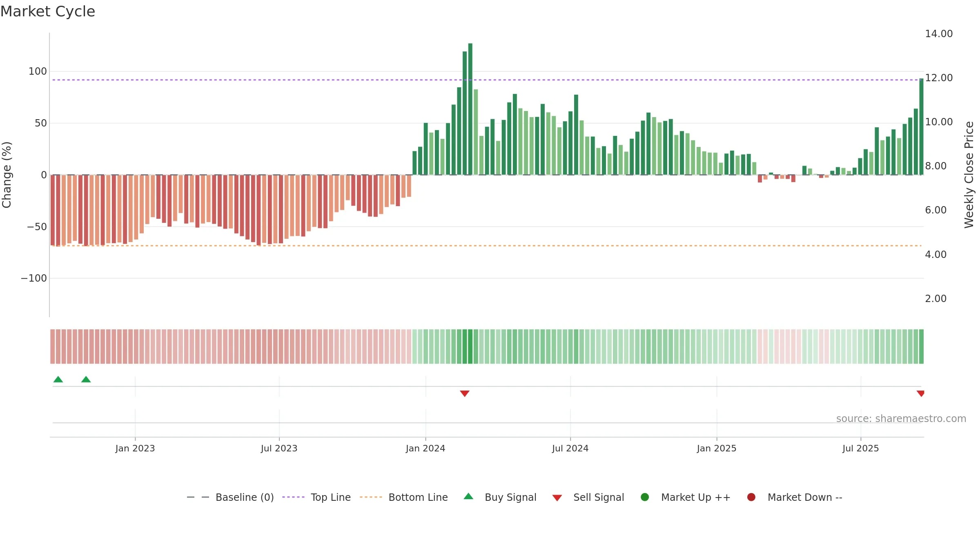
Task: Click the darkest green cell in the heatmap strip
Action: tap(470, 346)
